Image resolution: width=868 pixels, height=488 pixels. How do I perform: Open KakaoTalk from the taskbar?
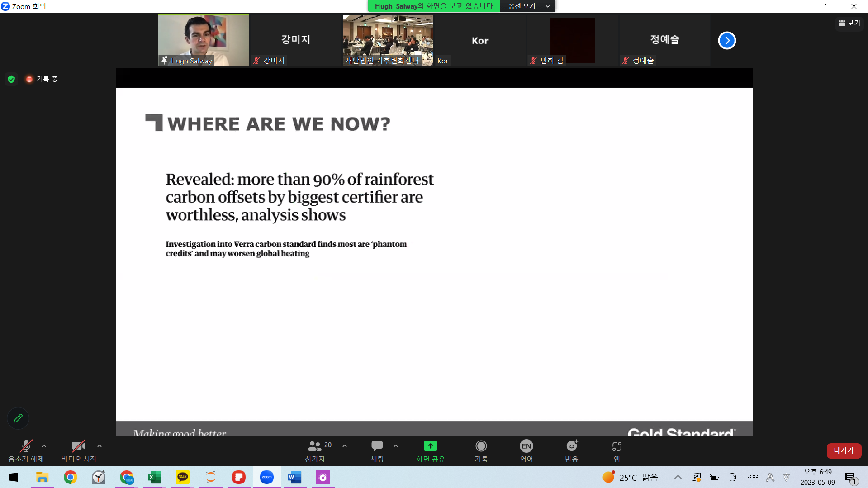pyautogui.click(x=183, y=477)
